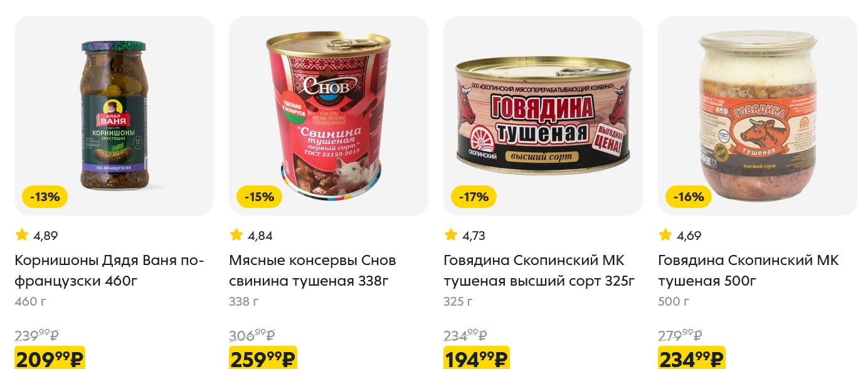The image size is (868, 369).
Task: Click the -17% discount badge
Action: click(474, 197)
